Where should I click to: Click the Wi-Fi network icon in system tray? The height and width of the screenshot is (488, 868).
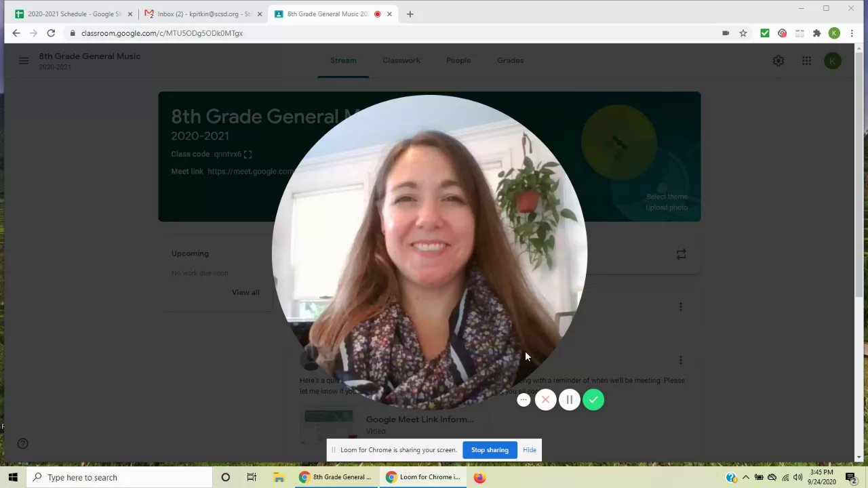tap(785, 477)
